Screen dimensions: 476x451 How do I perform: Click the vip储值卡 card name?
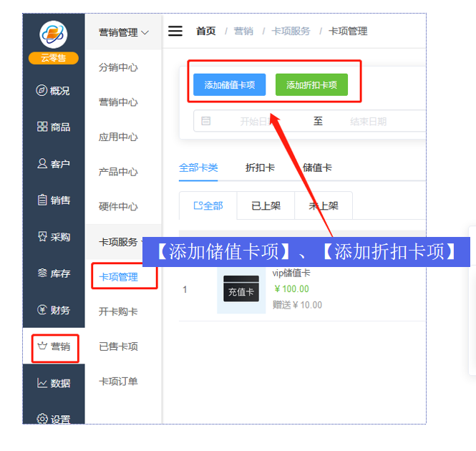pos(291,273)
